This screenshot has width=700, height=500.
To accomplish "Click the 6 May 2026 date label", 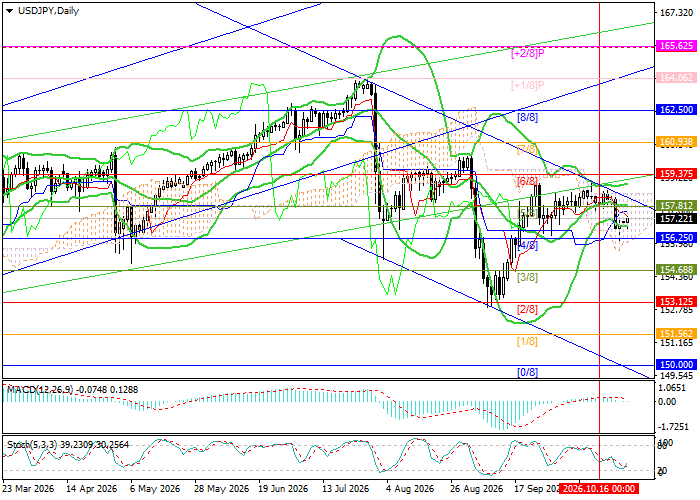I will (155, 488).
